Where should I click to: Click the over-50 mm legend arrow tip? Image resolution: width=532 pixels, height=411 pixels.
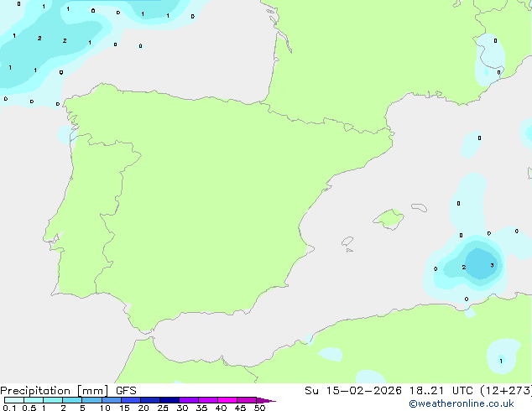tap(266, 400)
